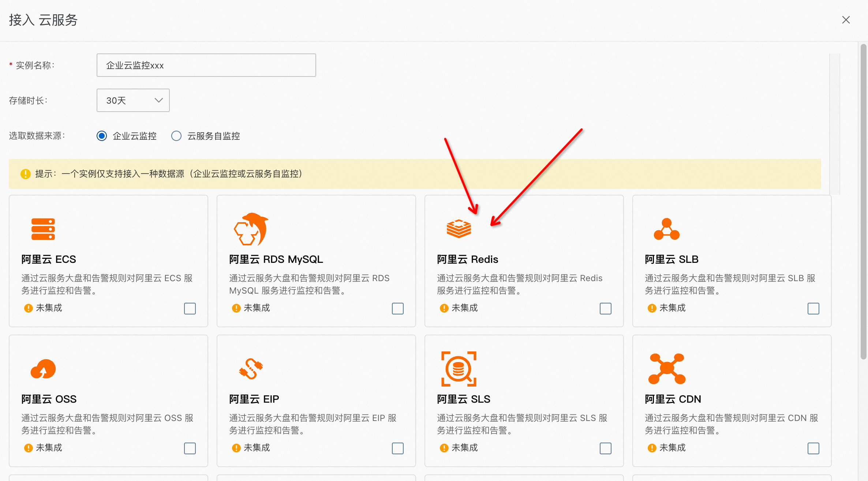The image size is (868, 481).
Task: Click the 阿里云 SLS card title
Action: [464, 399]
